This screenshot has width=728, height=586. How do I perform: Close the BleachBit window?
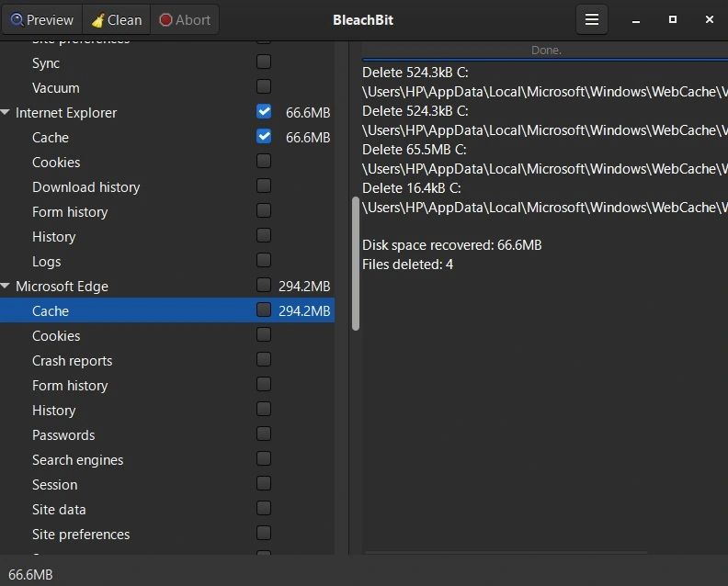709,19
